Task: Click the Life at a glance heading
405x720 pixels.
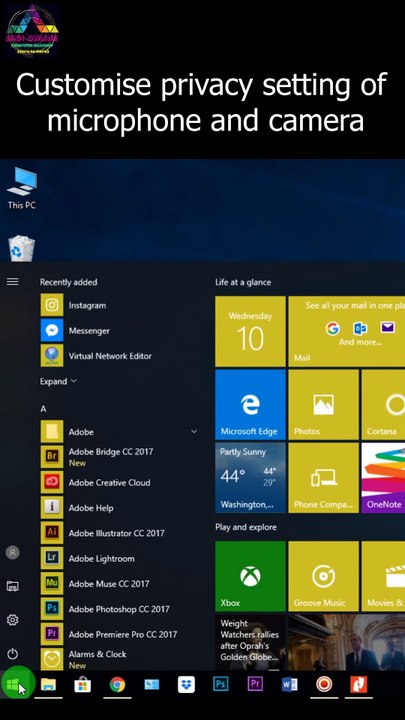Action: click(243, 282)
